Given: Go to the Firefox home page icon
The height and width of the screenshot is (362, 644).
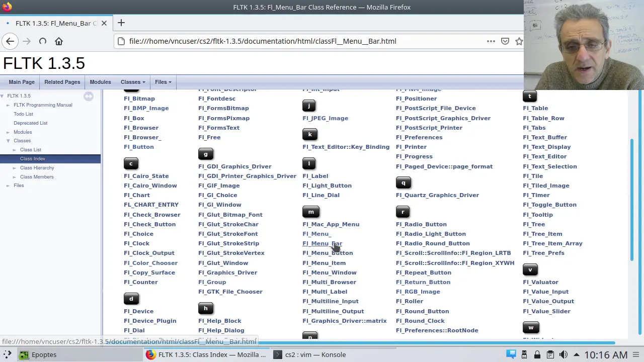Looking at the screenshot, I should [x=59, y=41].
